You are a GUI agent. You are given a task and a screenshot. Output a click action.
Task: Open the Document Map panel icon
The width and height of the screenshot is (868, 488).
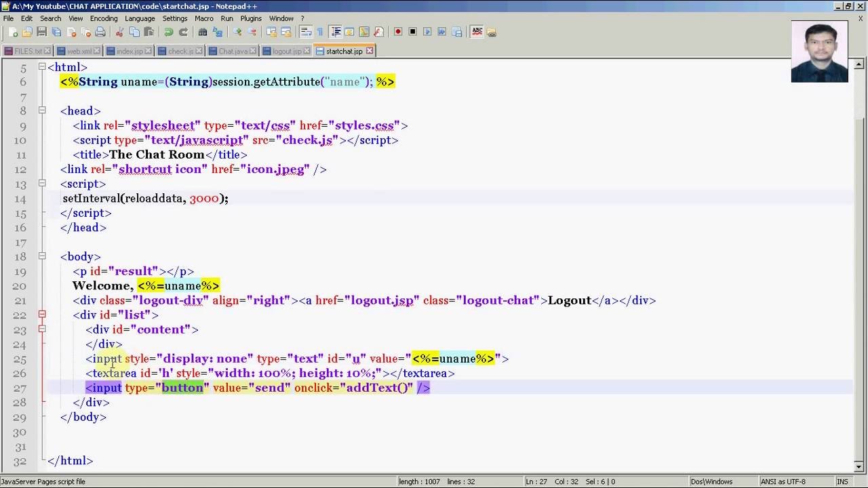click(364, 32)
